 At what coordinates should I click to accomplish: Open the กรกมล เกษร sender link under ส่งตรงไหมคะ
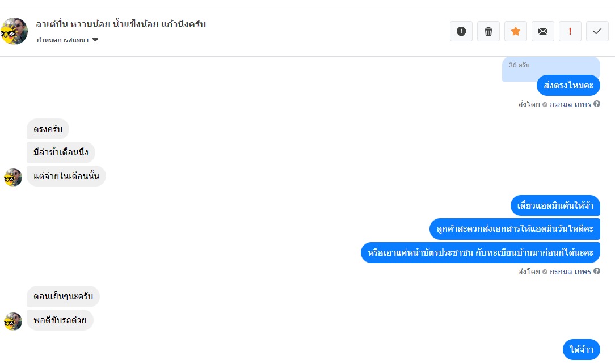570,104
